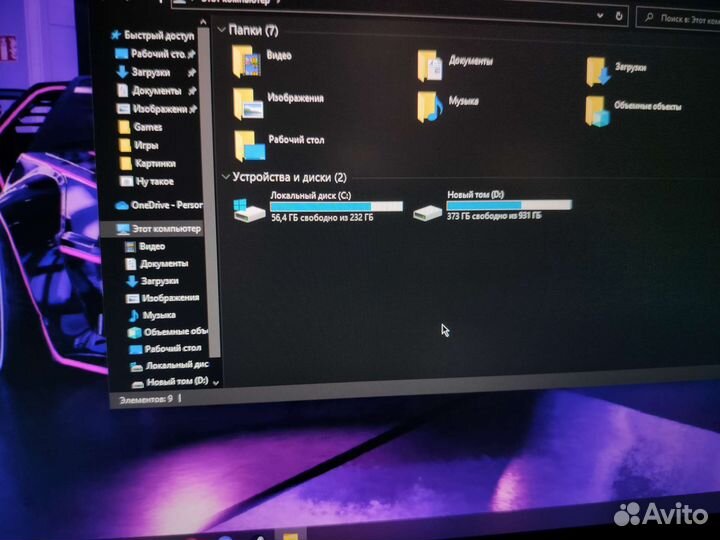
Task: Open the Музыка folder icon
Action: (x=430, y=107)
